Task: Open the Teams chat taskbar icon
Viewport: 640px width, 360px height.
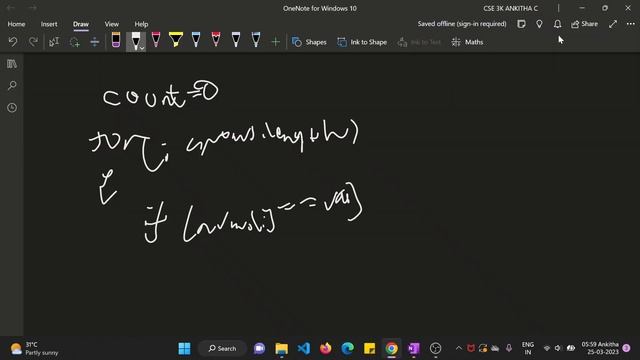Action: (x=259, y=349)
